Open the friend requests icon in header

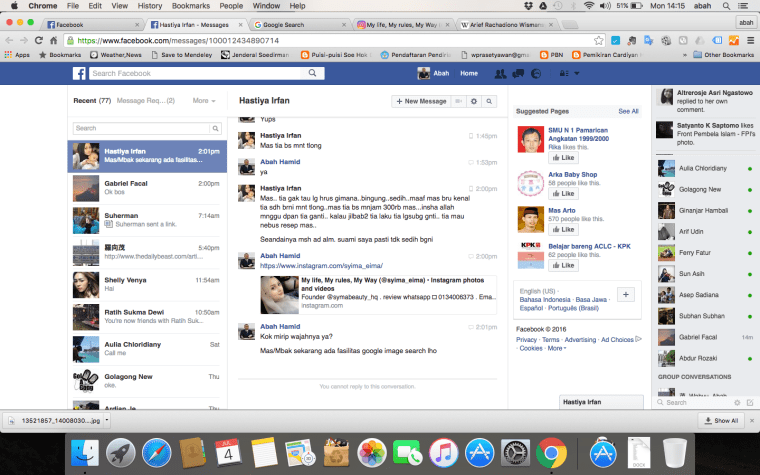point(500,74)
